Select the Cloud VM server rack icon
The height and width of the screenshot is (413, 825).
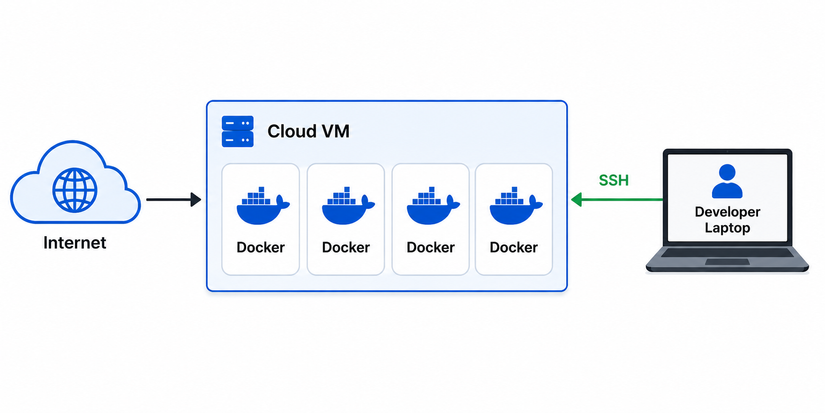[x=238, y=132]
